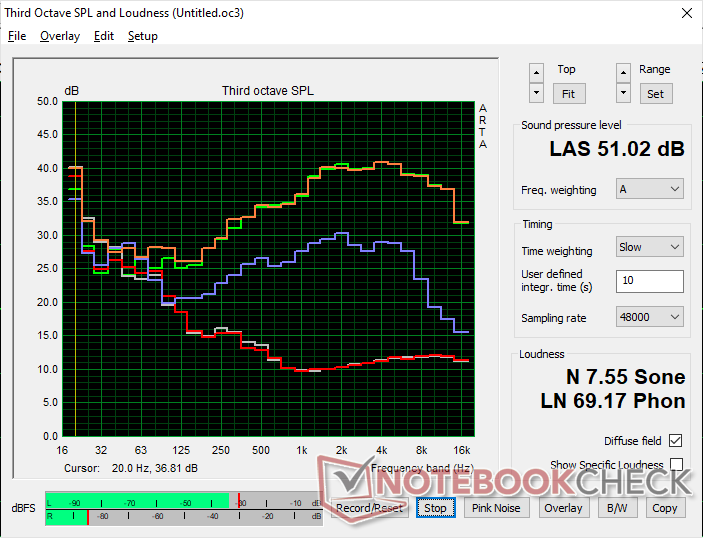Click the Fit button
This screenshot has height=538, width=703.
pyautogui.click(x=567, y=93)
